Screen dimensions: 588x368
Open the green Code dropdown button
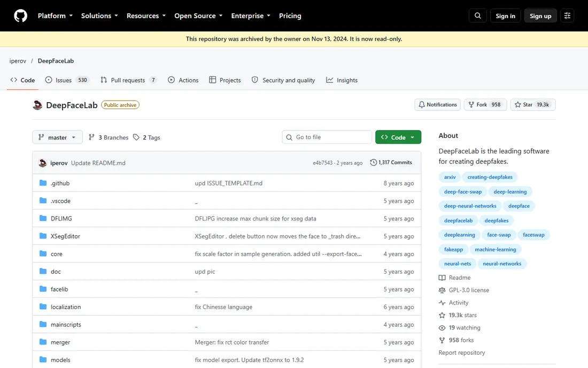pyautogui.click(x=398, y=137)
